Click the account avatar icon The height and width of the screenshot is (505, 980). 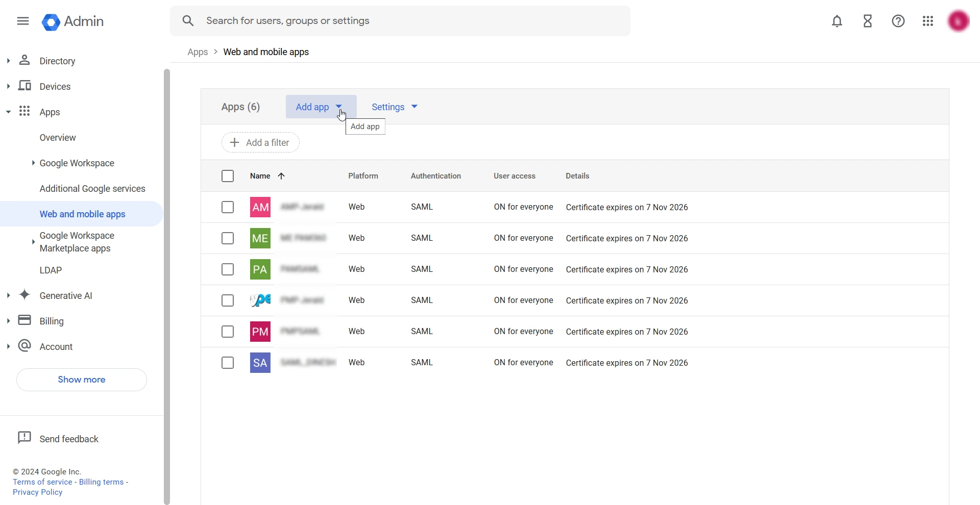pos(958,21)
